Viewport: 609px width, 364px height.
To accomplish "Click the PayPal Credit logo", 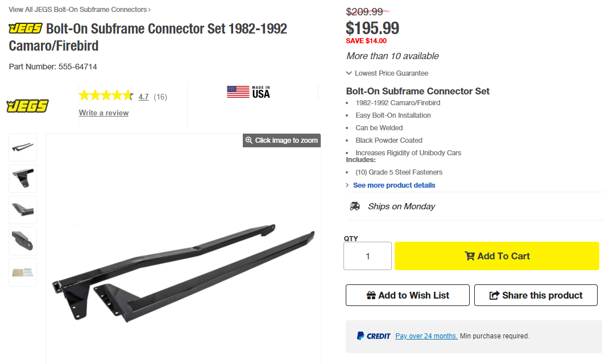I will click(x=374, y=336).
